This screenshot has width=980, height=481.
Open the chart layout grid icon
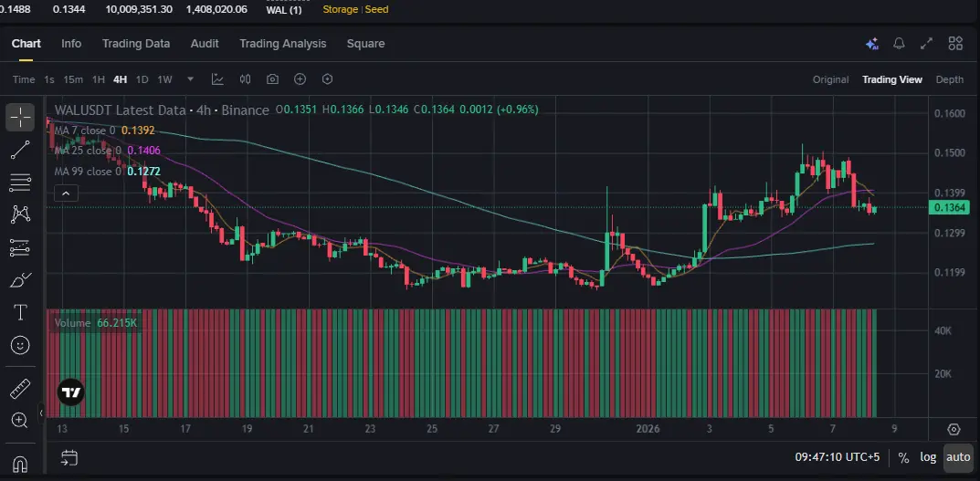pyautogui.click(x=955, y=44)
